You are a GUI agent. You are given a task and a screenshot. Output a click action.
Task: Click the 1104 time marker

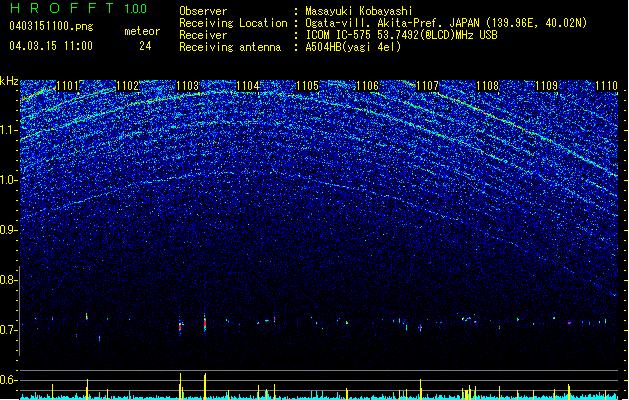[x=248, y=86]
